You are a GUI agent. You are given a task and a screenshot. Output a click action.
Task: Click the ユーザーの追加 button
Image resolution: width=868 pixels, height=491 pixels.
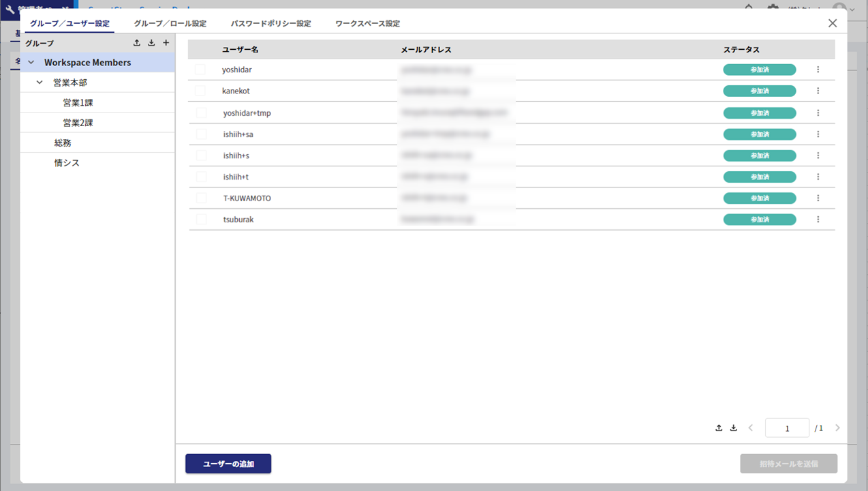point(228,464)
